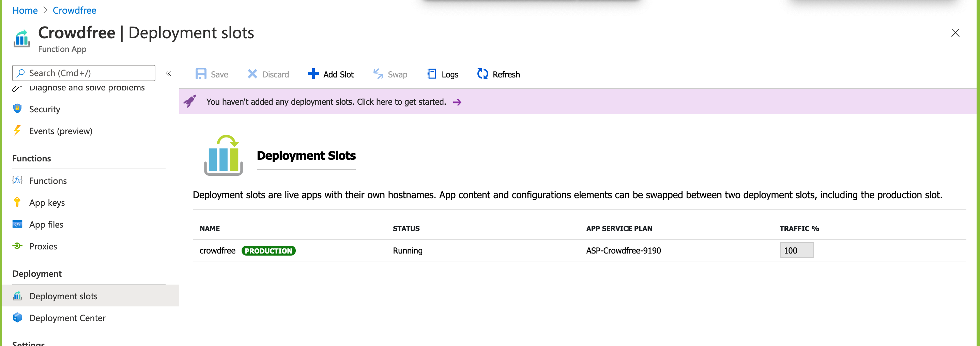Click the Deployment slots sidebar icon

pos(17,296)
